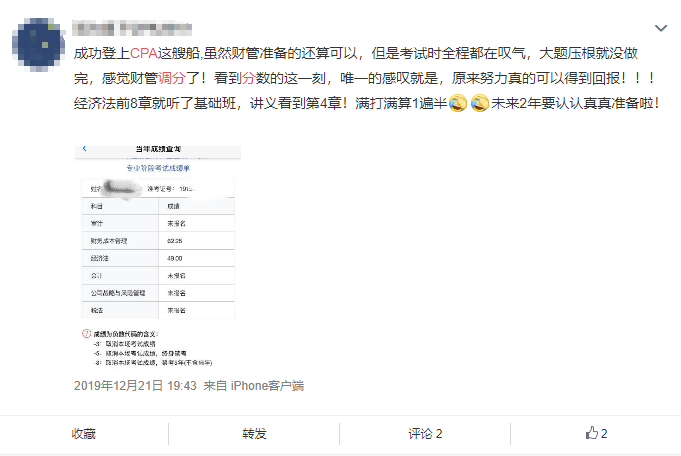Favorite the post with 收藏
The width and height of the screenshot is (681, 456).
pos(84,433)
